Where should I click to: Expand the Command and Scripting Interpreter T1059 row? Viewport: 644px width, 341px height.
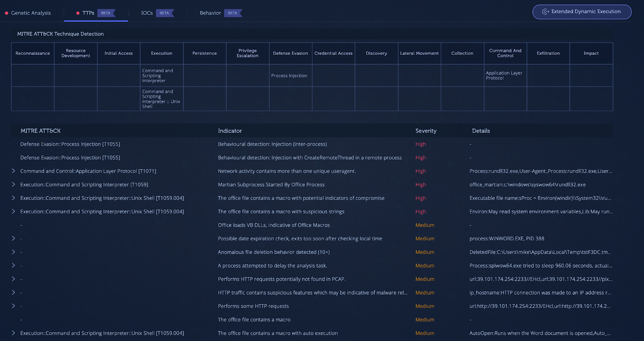tap(13, 184)
